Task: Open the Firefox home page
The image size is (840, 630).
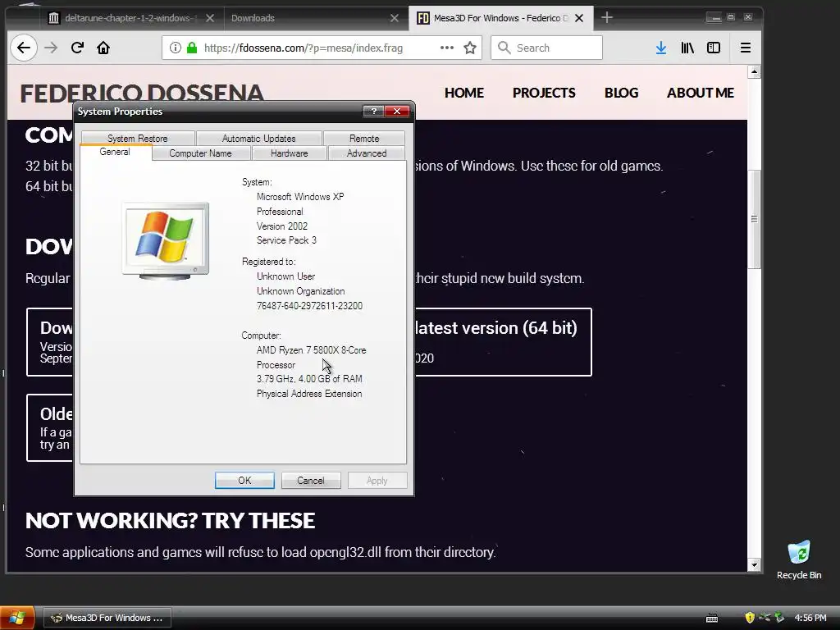Action: [103, 48]
